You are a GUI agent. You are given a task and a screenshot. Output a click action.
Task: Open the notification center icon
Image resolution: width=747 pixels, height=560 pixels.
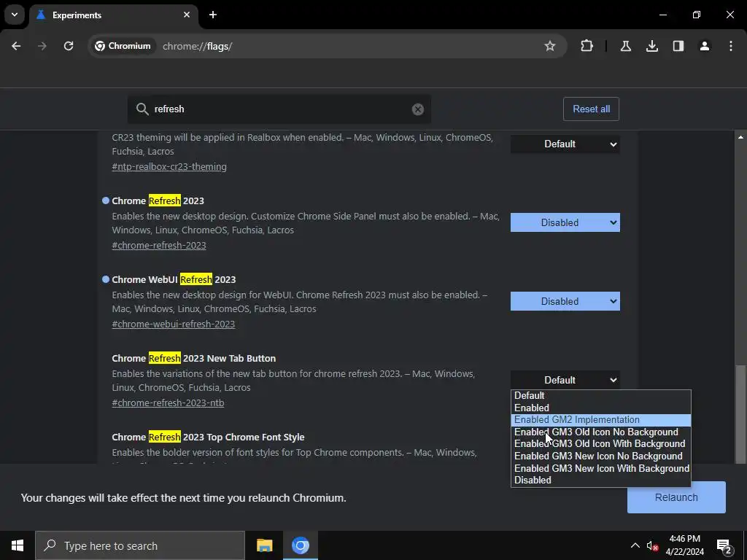[x=724, y=545]
